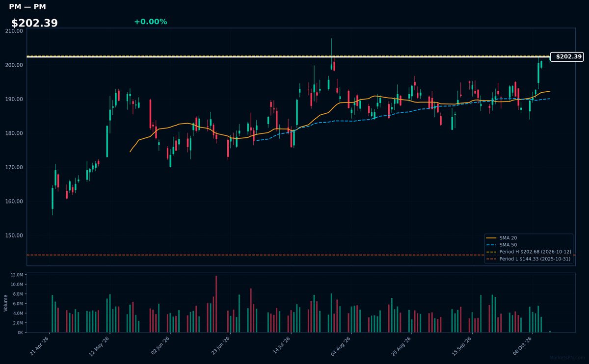Click the 02 Jun '26 date label
This screenshot has height=364, width=589.
(x=161, y=346)
